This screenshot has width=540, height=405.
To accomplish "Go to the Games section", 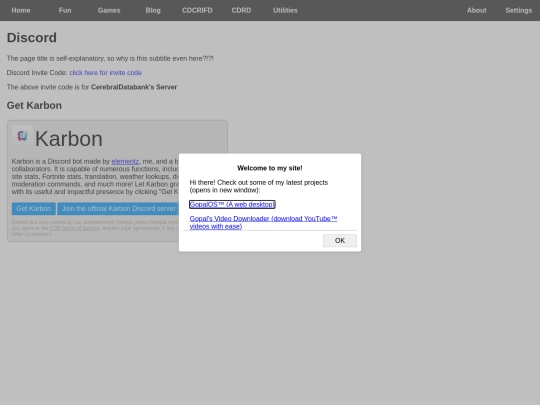I will (x=109, y=10).
